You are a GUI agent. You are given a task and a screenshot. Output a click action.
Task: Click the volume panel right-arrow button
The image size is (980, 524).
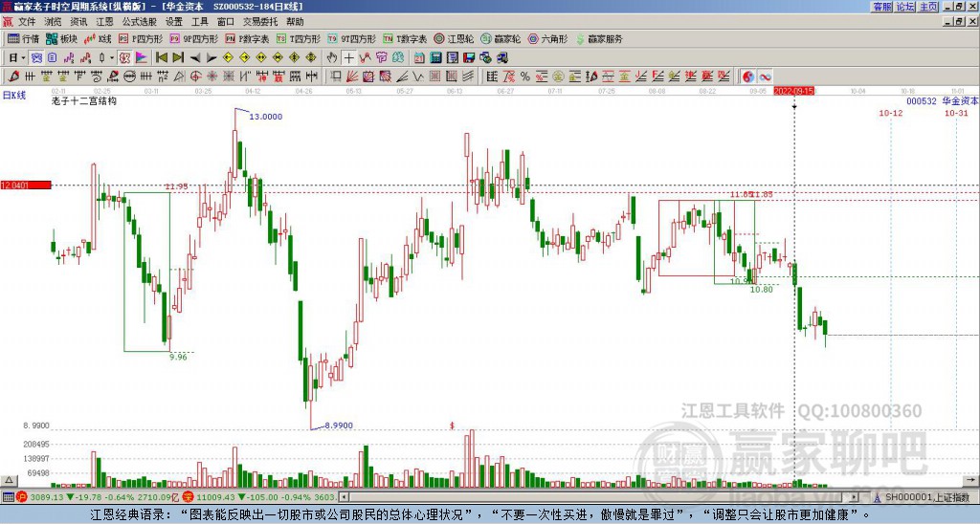click(972, 480)
